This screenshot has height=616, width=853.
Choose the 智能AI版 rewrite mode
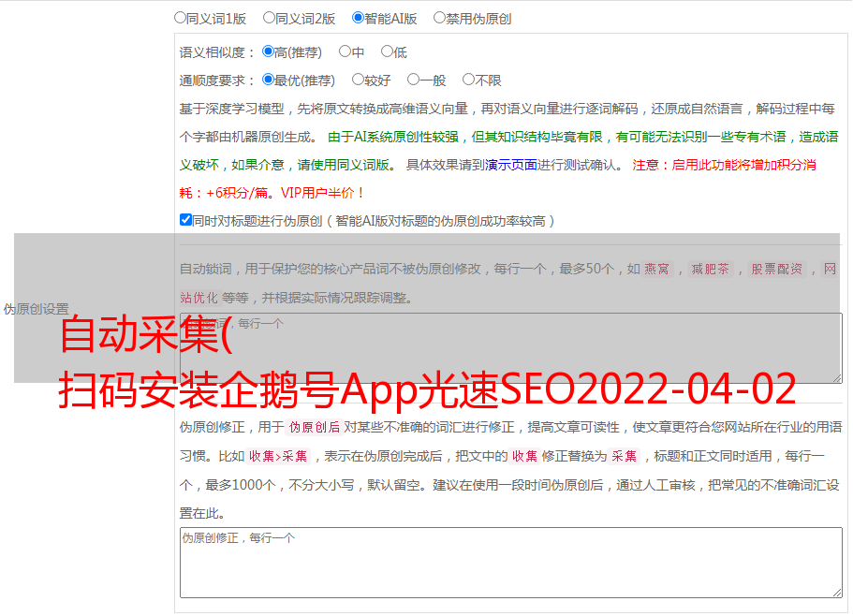pyautogui.click(x=358, y=18)
